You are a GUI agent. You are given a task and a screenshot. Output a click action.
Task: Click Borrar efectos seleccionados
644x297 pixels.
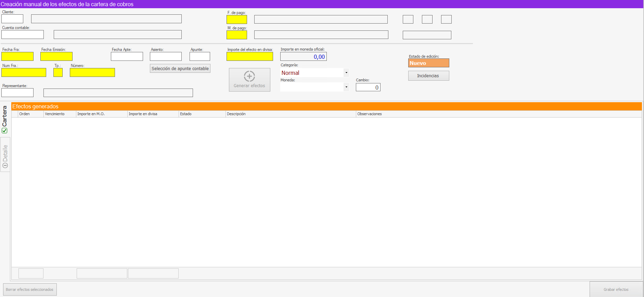tap(30, 289)
